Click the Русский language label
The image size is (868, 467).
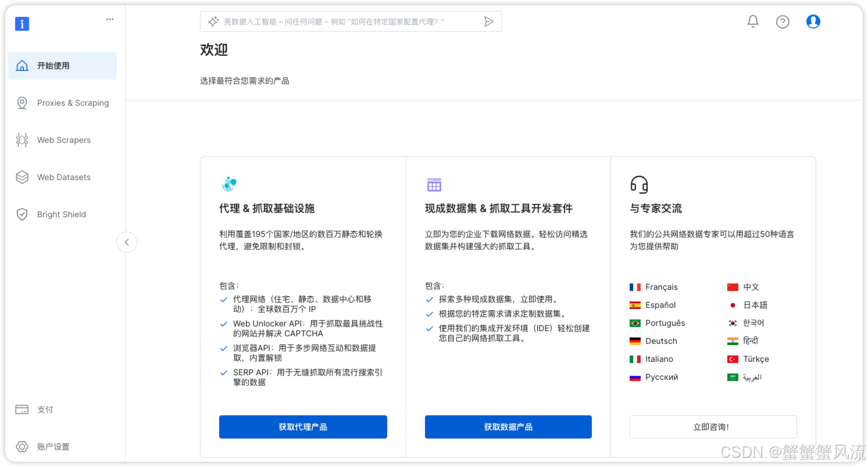click(662, 377)
